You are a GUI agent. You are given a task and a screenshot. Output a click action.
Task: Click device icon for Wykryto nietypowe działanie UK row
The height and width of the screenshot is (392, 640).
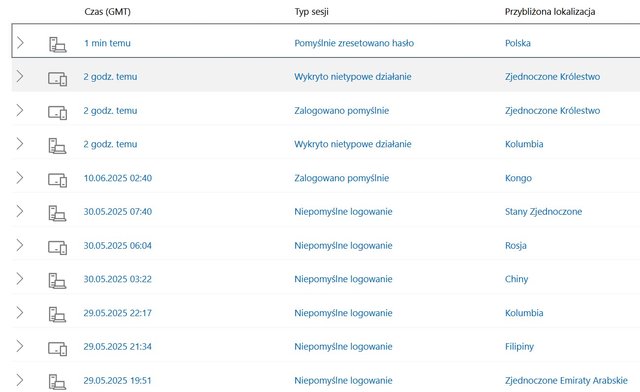tap(57, 78)
